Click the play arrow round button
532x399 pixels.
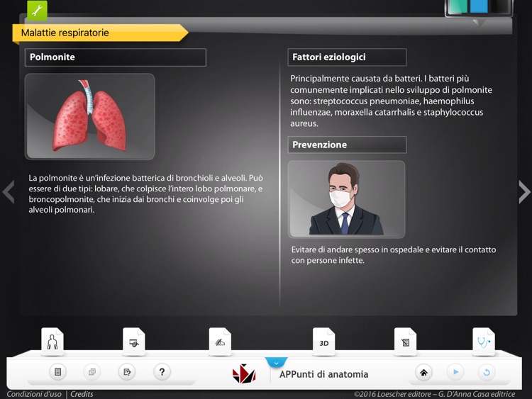455,372
